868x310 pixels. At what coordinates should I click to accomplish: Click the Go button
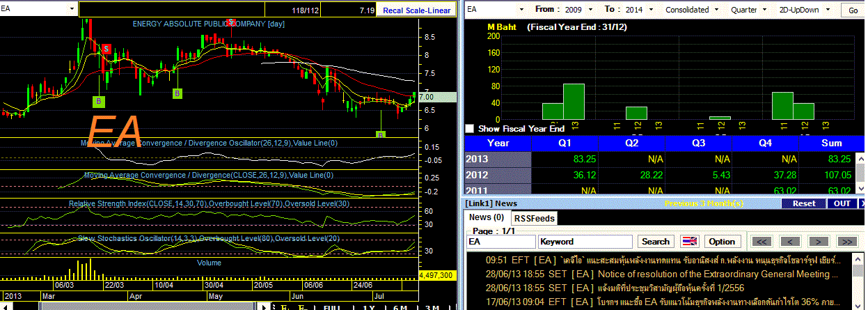coord(853,10)
